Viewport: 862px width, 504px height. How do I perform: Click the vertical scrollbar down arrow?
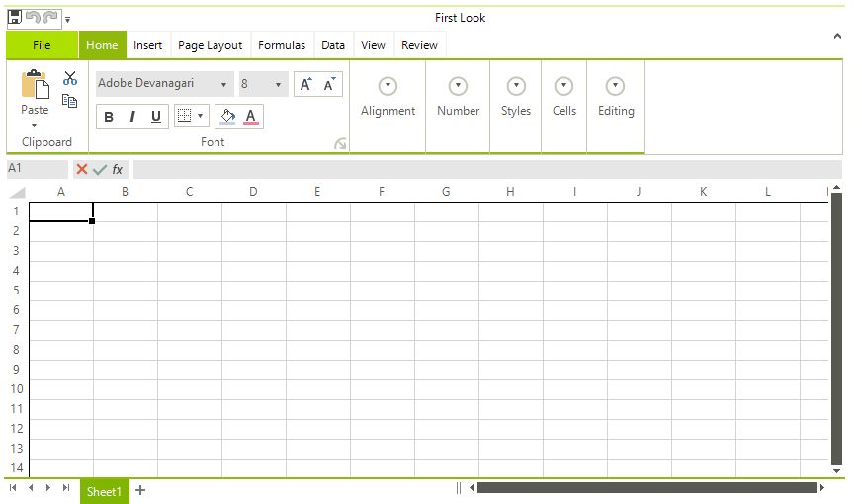836,471
